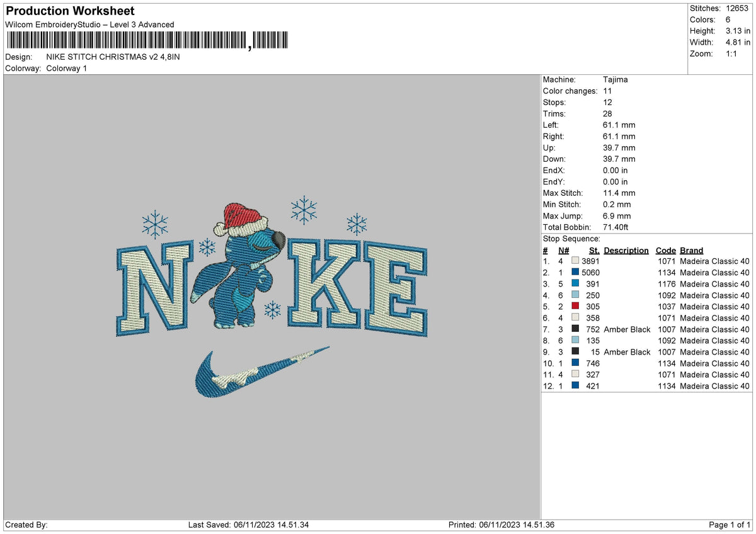The image size is (756, 534).
Task: Click the Min Stitch value '0.2 mm'
Action: tap(617, 204)
